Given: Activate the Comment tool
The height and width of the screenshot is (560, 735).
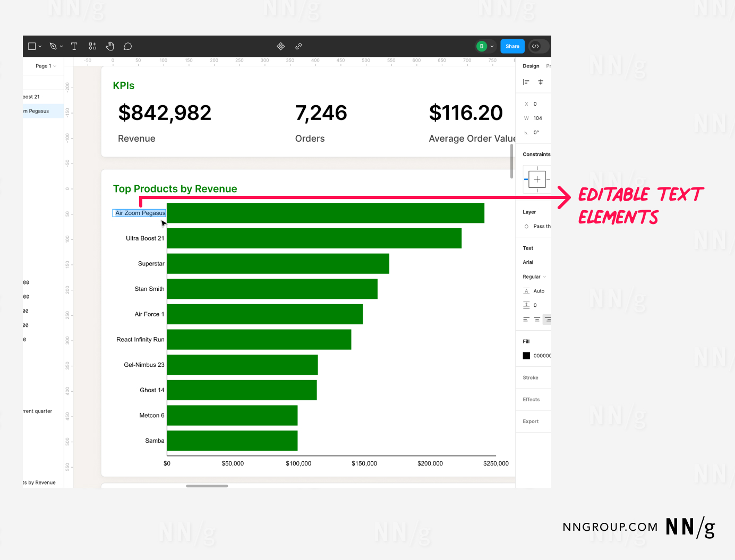Looking at the screenshot, I should [127, 47].
